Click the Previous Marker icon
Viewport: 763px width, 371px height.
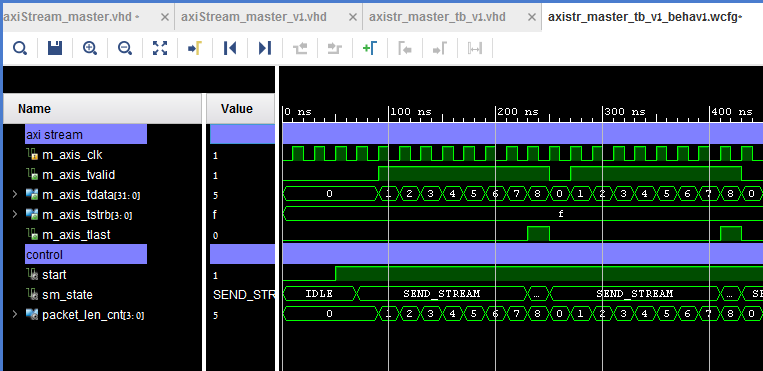point(405,48)
